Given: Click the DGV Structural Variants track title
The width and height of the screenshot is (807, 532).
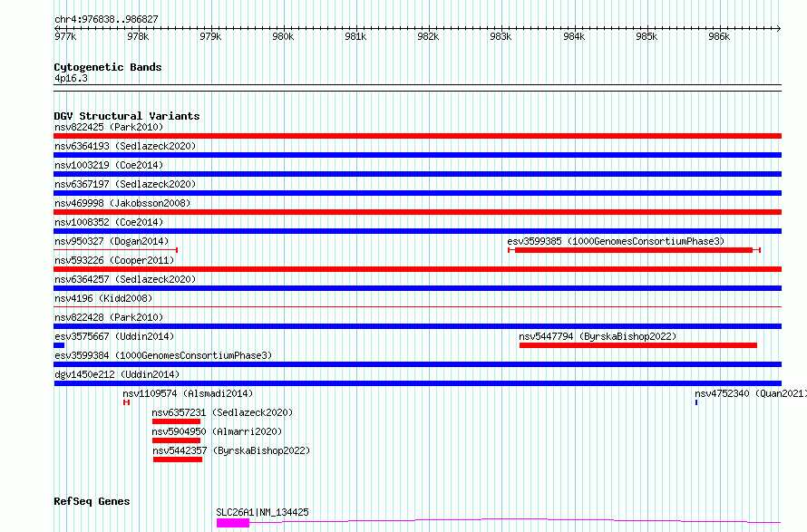Looking at the screenshot, I should click(127, 116).
